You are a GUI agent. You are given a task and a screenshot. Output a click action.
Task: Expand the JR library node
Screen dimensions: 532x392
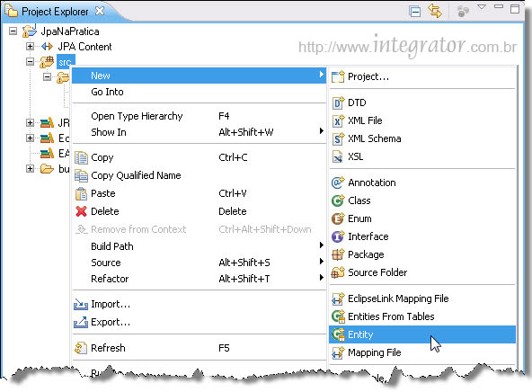click(30, 122)
